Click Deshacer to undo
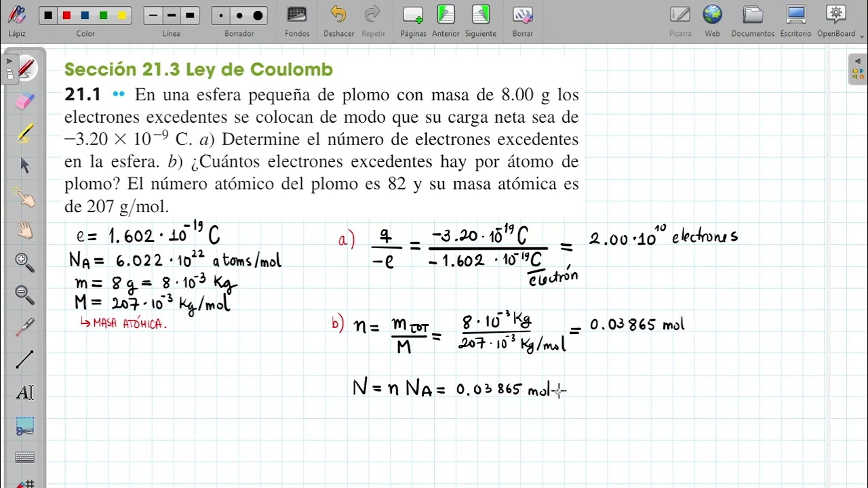The width and height of the screenshot is (868, 488). pos(338,20)
